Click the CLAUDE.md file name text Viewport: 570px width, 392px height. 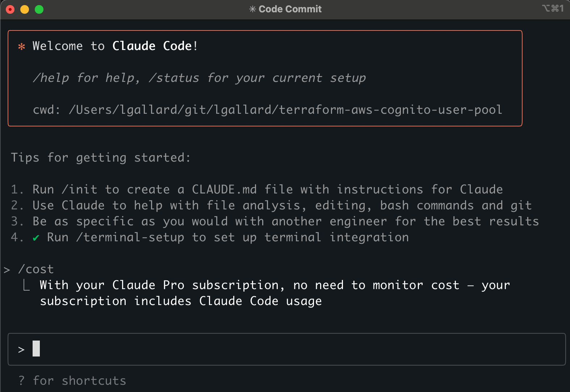click(x=225, y=189)
